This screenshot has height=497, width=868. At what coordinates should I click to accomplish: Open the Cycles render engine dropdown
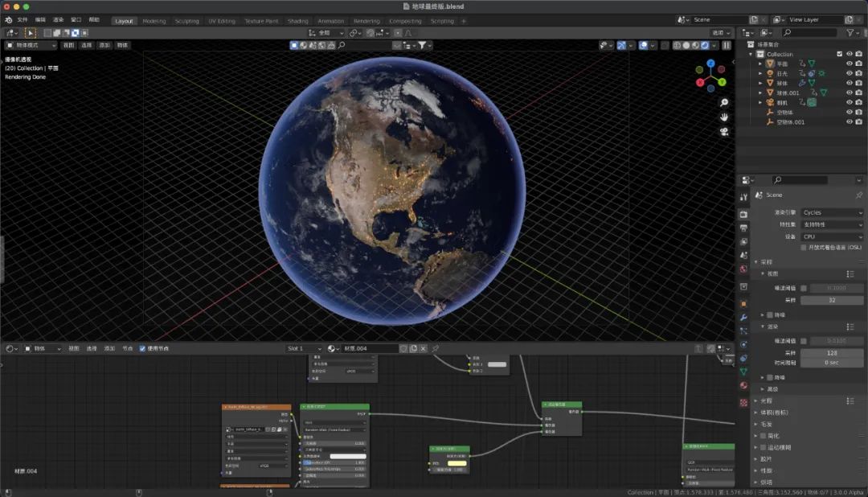tap(831, 212)
